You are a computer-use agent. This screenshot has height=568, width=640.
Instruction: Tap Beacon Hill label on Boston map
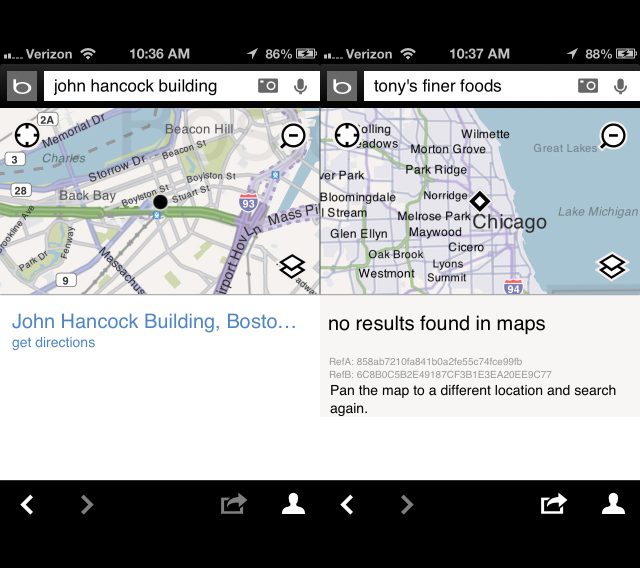tap(199, 129)
